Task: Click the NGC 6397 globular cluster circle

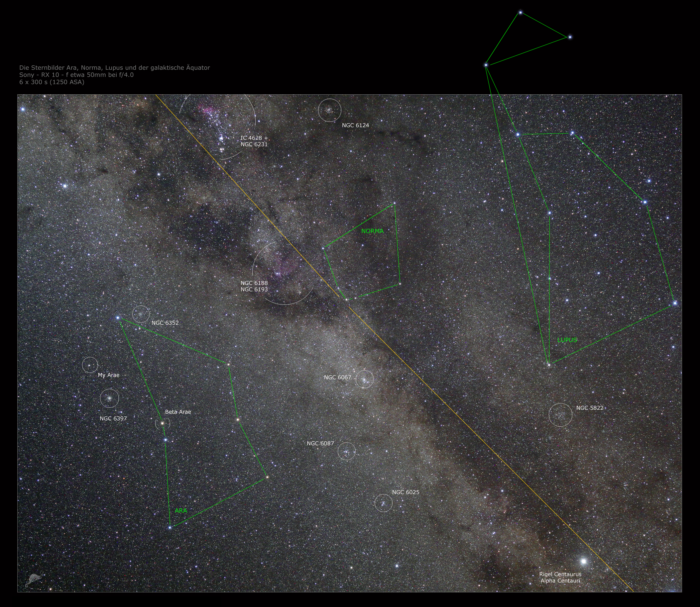Action: pyautogui.click(x=109, y=398)
